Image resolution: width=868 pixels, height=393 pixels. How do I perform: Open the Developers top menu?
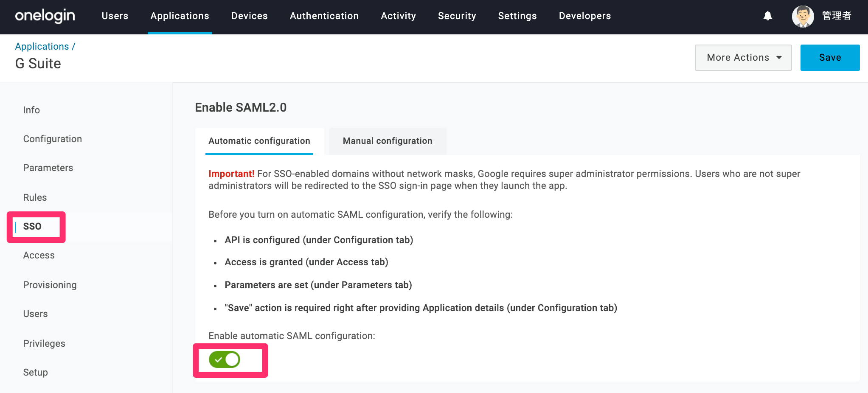585,16
